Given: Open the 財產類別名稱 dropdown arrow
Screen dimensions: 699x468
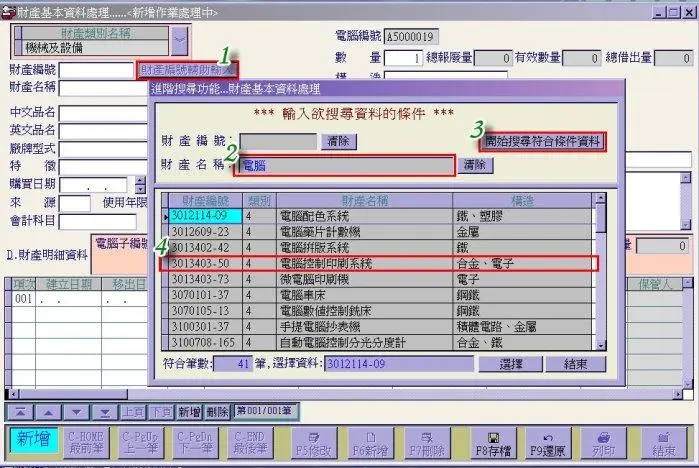Looking at the screenshot, I should pos(180,41).
